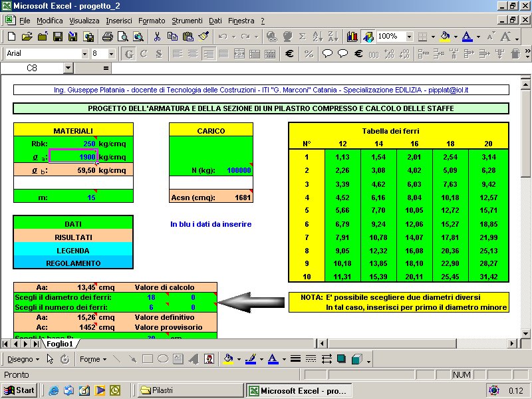
Task: Sort descending Z to A
Action: [333, 37]
